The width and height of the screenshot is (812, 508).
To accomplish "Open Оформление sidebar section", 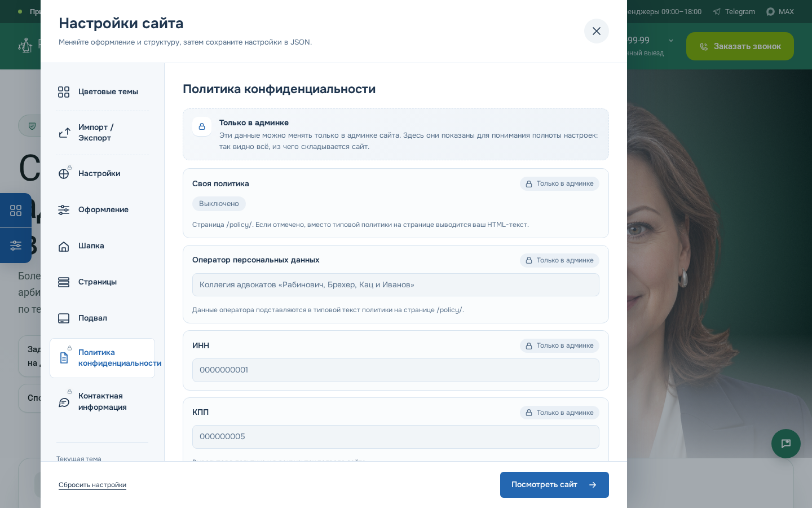I will (102, 210).
